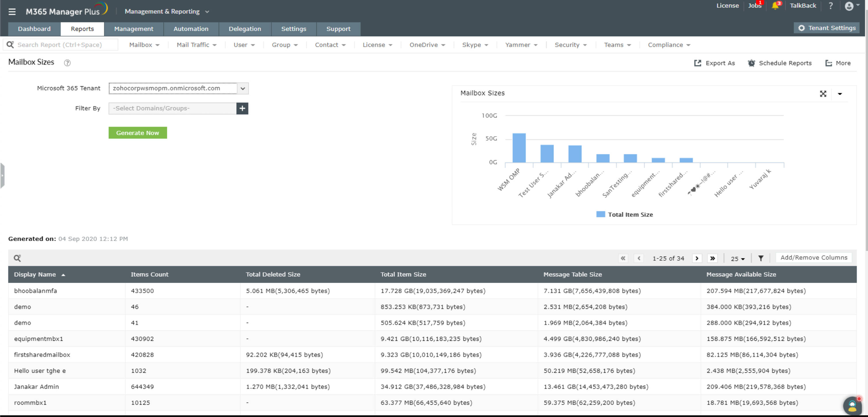Screen dimensions: 868x417
Task: Open the chart options caret dropdown
Action: [840, 94]
